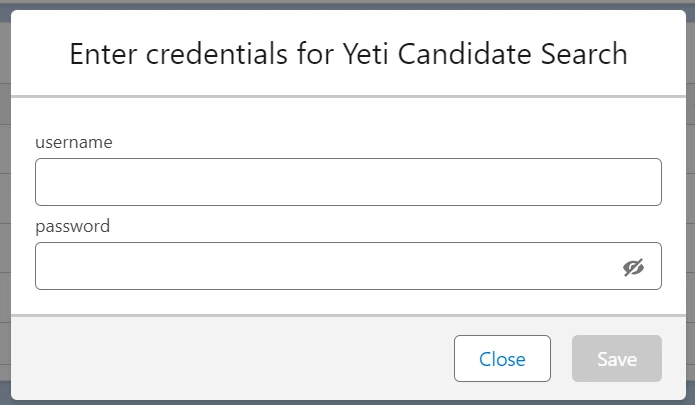Click inside the username text field
This screenshot has height=405, width=695.
(348, 182)
